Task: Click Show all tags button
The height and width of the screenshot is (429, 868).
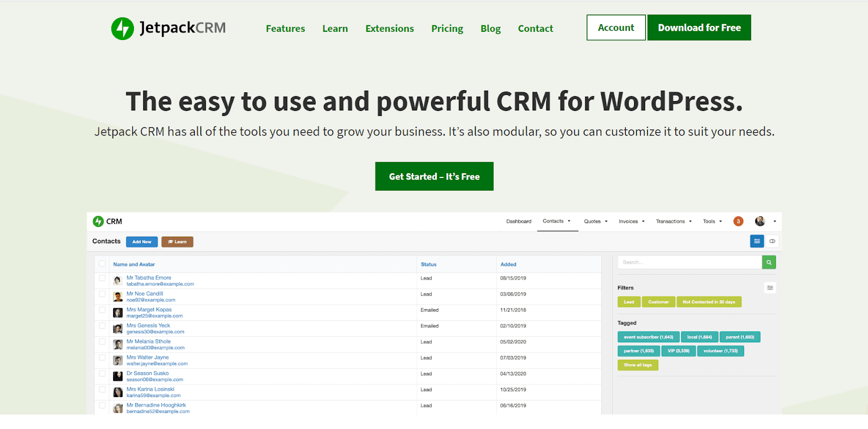Action: (x=638, y=365)
